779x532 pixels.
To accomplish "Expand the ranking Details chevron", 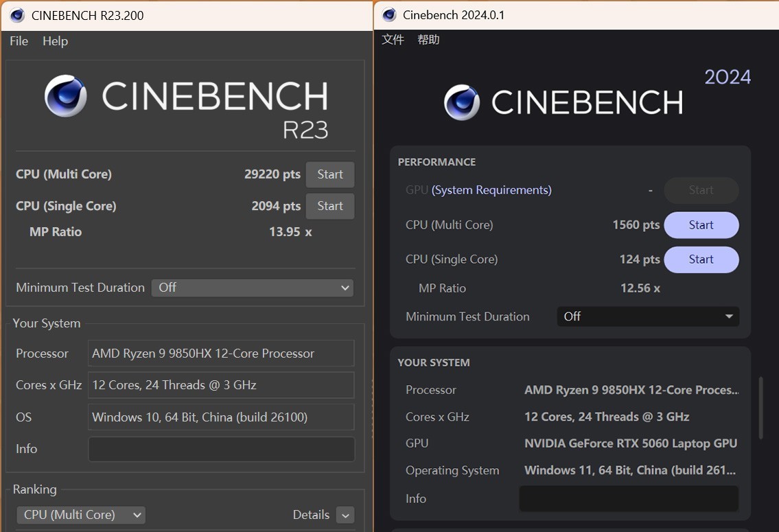I will pyautogui.click(x=345, y=515).
